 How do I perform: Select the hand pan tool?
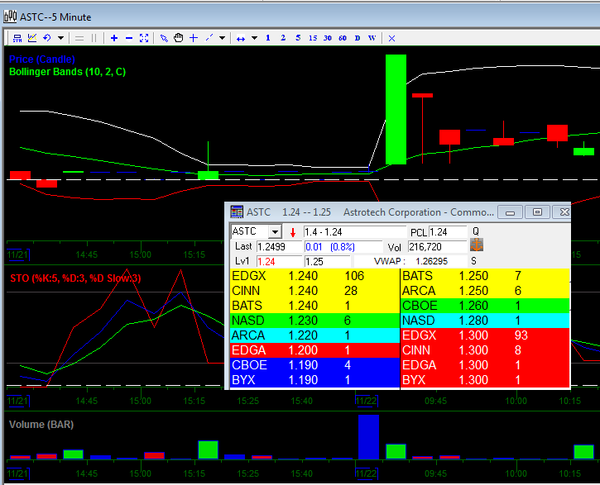(x=177, y=38)
